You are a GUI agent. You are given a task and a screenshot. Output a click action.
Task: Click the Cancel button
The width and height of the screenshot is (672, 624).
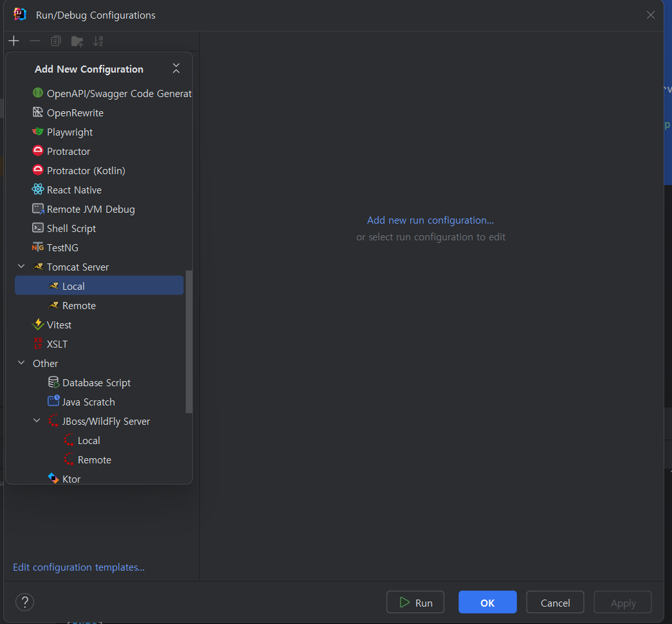pos(555,602)
